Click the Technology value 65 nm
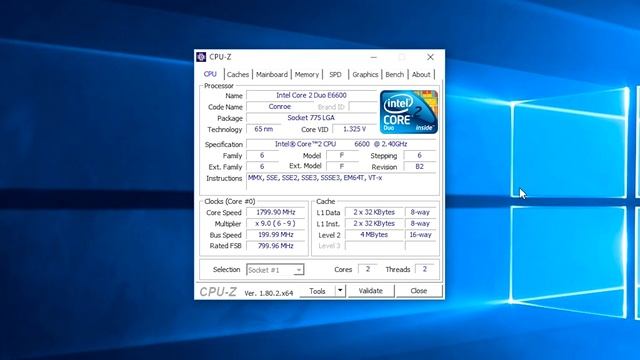This screenshot has width=640, height=360. point(263,129)
